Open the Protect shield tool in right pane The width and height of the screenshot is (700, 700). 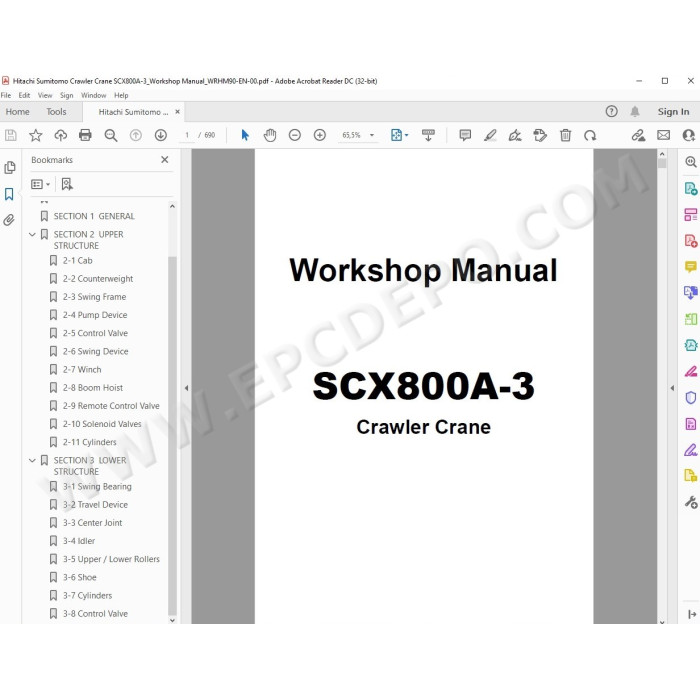point(691,397)
